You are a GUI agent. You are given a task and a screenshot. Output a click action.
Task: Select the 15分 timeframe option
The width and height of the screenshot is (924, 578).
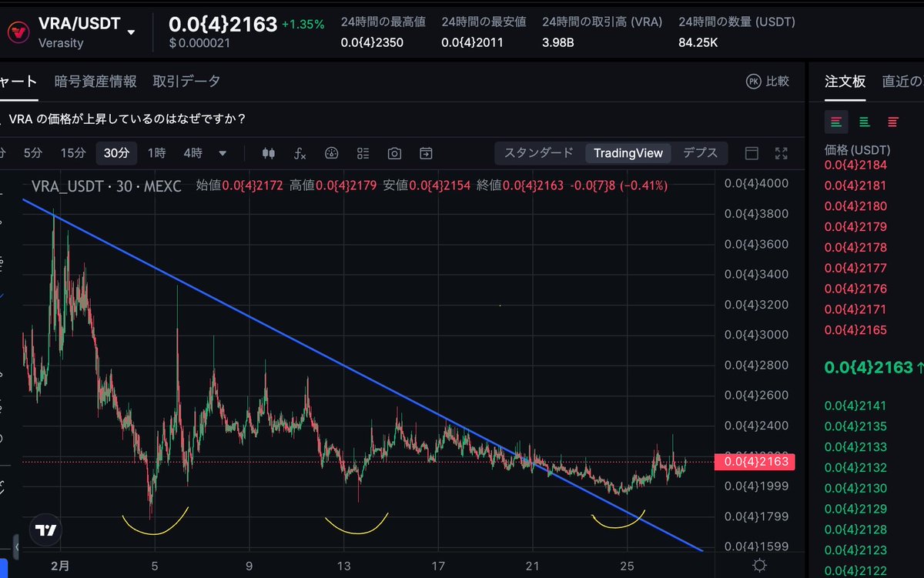pyautogui.click(x=72, y=153)
